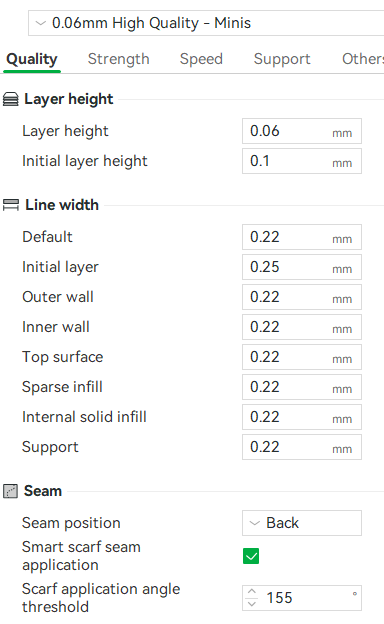The width and height of the screenshot is (384, 624).
Task: Edit the Initial layer line width field
Action: 302,267
